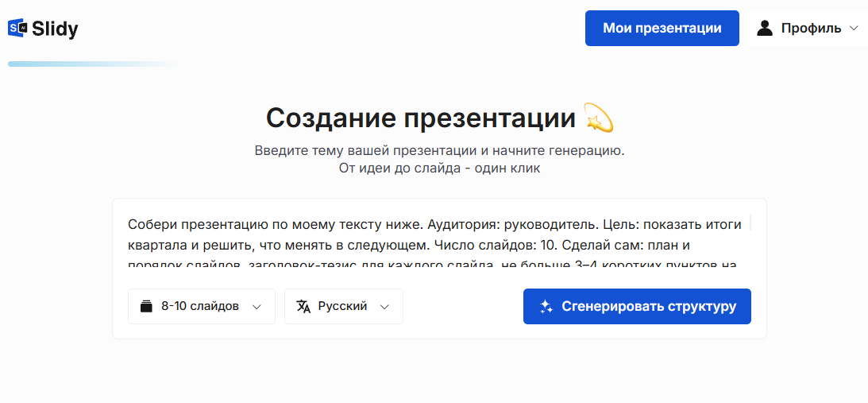Click the translate language icon
868x403 pixels.
304,306
